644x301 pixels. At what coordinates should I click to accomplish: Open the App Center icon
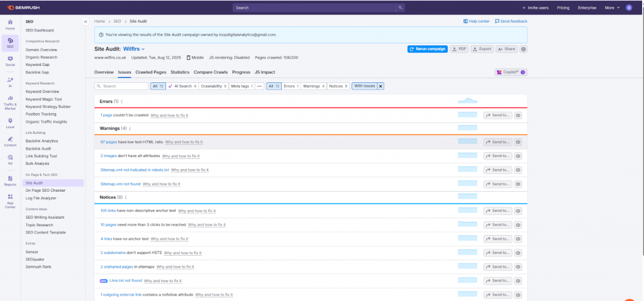click(10, 200)
